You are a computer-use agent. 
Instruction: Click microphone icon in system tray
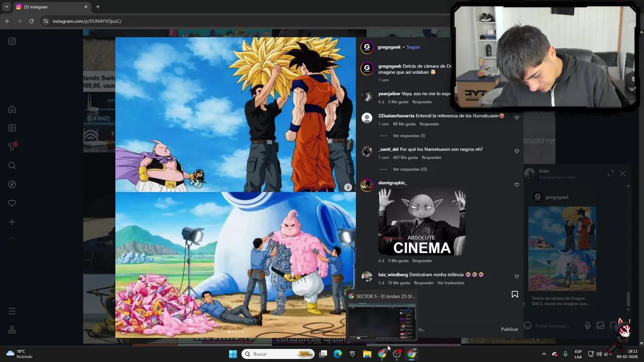click(x=566, y=354)
